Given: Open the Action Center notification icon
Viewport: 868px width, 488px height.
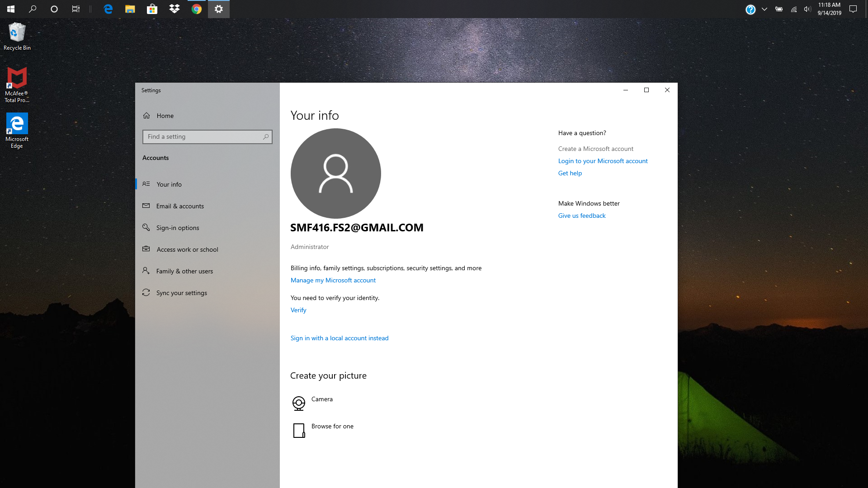Looking at the screenshot, I should point(853,9).
